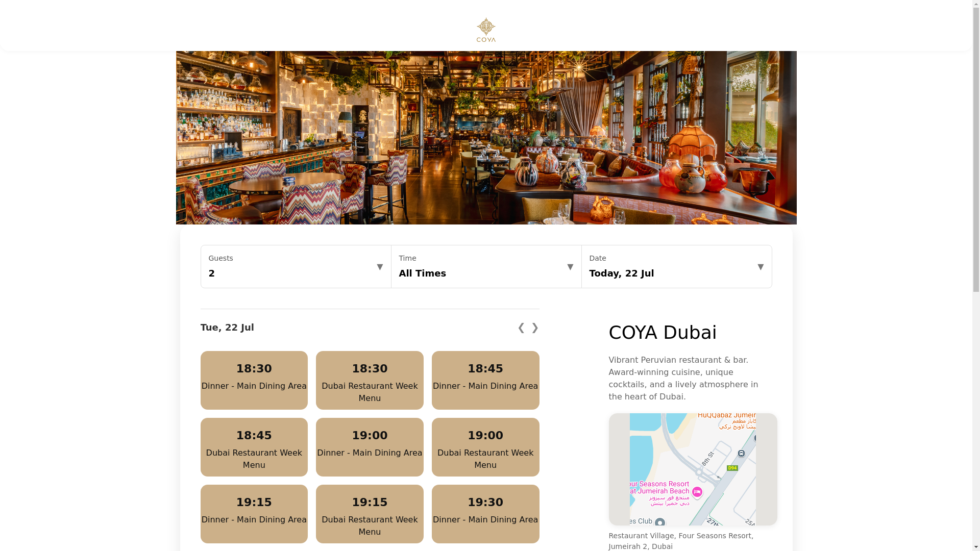Select 18:30 Dinner - Main Dining Area slot
Image resolution: width=980 pixels, height=551 pixels.
pyautogui.click(x=254, y=380)
